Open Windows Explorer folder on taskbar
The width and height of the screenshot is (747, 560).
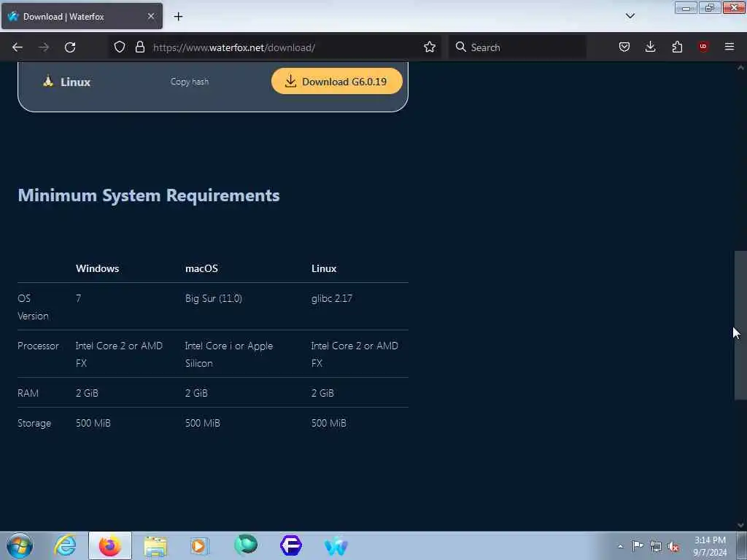coord(155,545)
